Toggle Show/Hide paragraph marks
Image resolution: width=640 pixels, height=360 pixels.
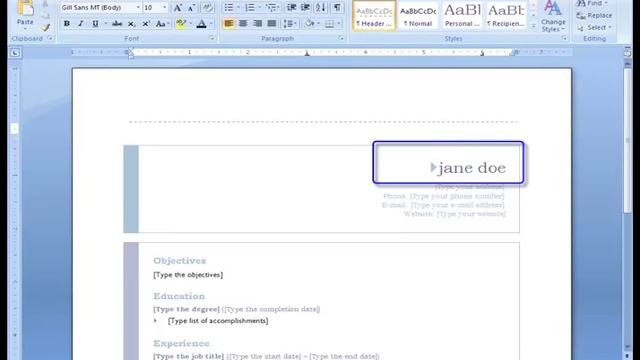point(337,8)
